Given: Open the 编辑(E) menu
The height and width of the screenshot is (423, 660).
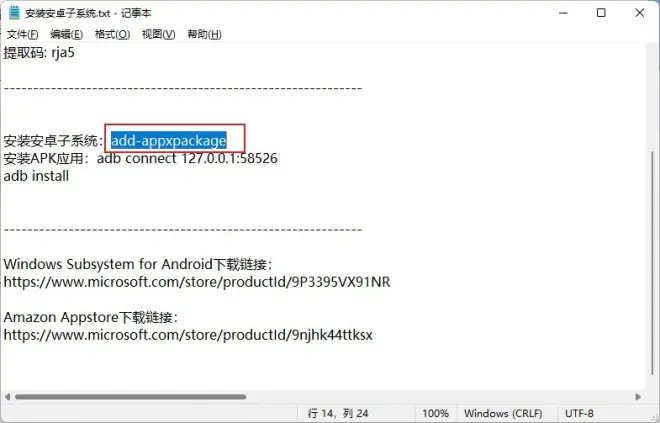Looking at the screenshot, I should pyautogui.click(x=66, y=34).
